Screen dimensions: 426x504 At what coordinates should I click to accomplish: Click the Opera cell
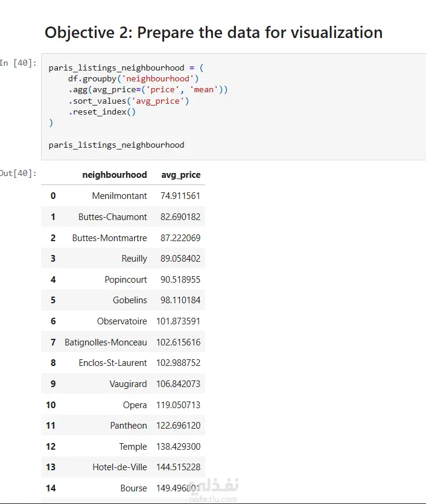pyautogui.click(x=135, y=405)
